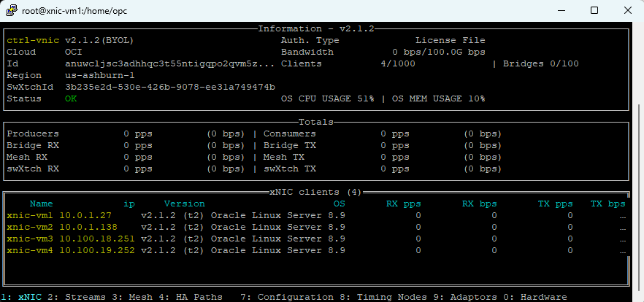The image size is (644, 302).
Task: Click the OS CPU USAGE 51% text
Action: click(x=328, y=99)
